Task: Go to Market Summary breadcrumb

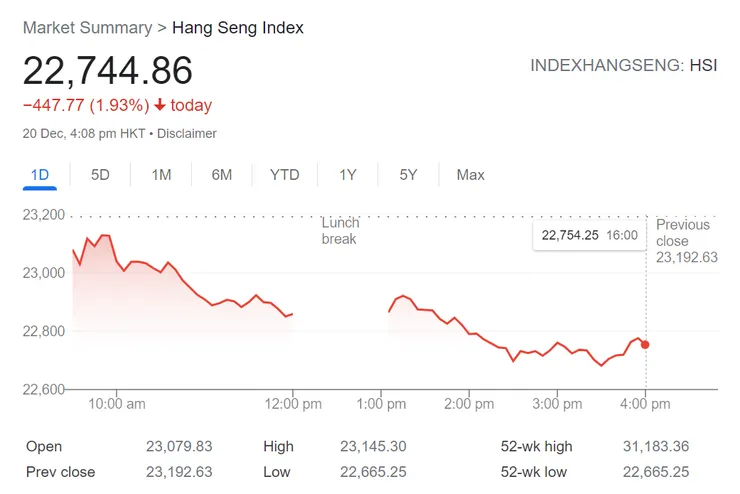Action: [87, 28]
